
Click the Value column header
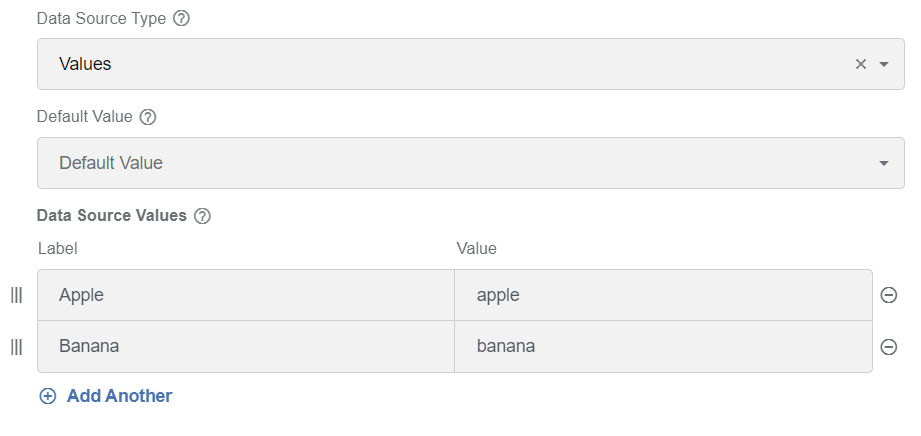pos(476,249)
